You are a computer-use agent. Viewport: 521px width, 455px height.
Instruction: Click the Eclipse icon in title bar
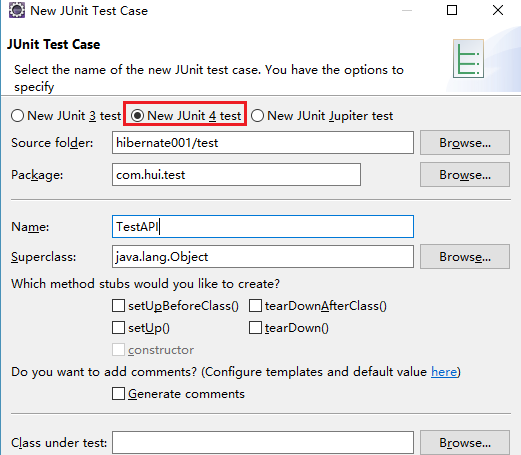17,10
